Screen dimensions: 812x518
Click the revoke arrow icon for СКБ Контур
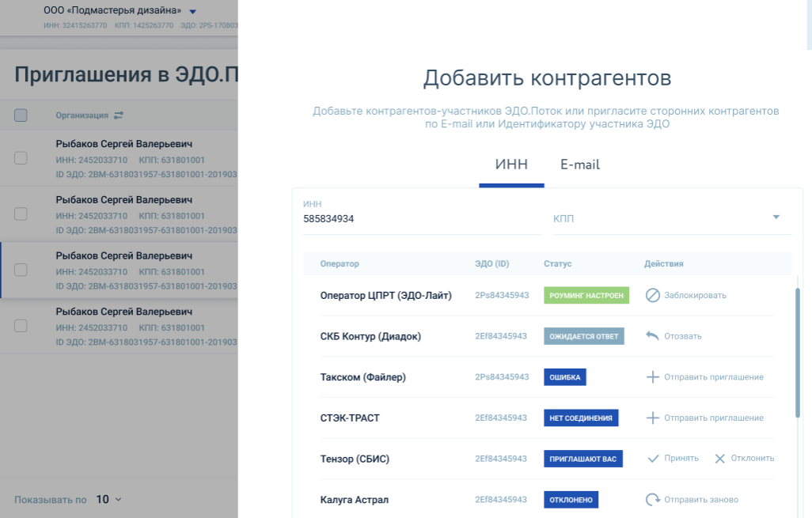point(653,336)
